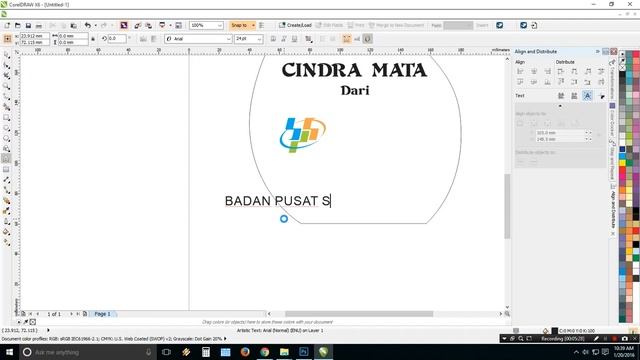Click Align Bottom in Align docker
The width and height of the screenshot is (640, 360).
pos(547,82)
